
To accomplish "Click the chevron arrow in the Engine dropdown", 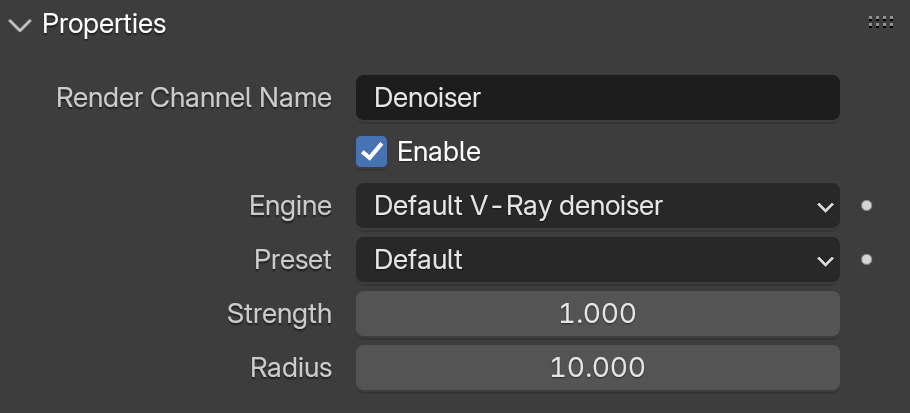I will (x=825, y=207).
